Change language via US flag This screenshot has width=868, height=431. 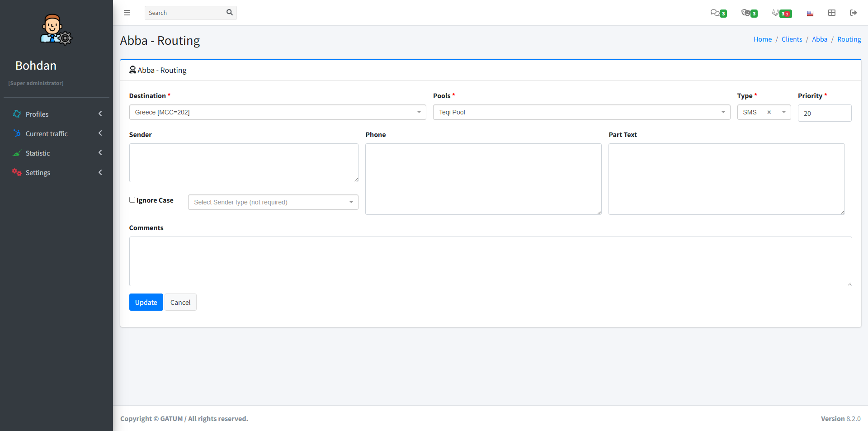pyautogui.click(x=810, y=13)
